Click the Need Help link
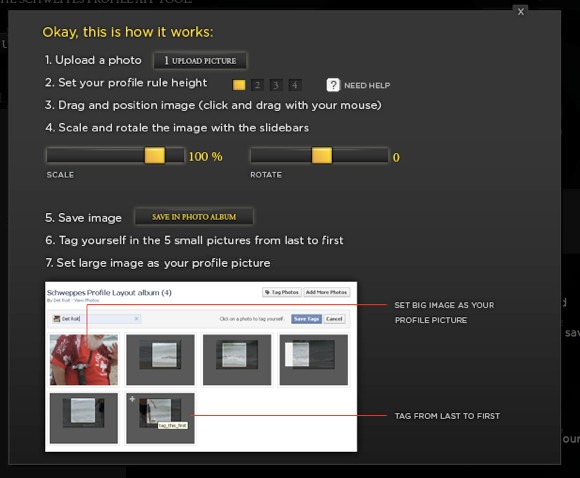The height and width of the screenshot is (478, 580). [367, 85]
